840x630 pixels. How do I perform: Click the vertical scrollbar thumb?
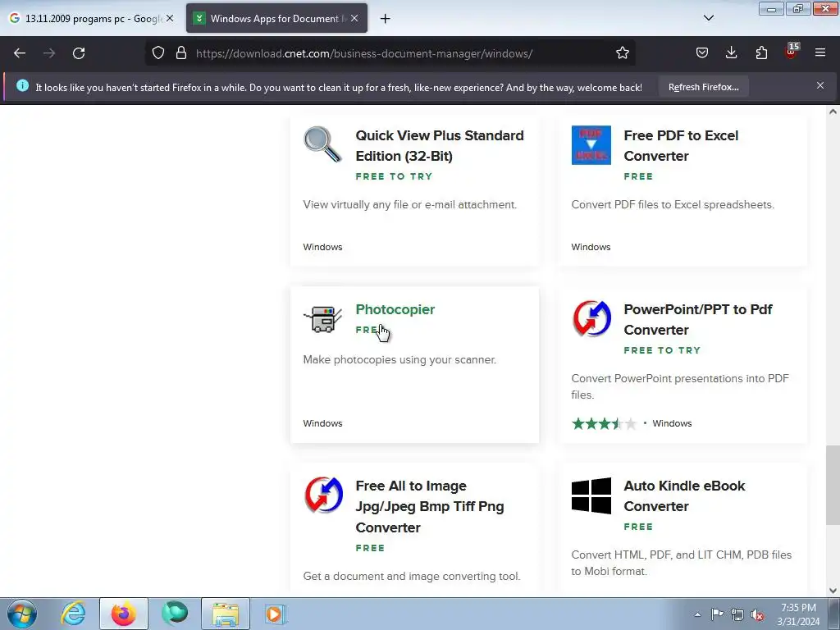833,486
